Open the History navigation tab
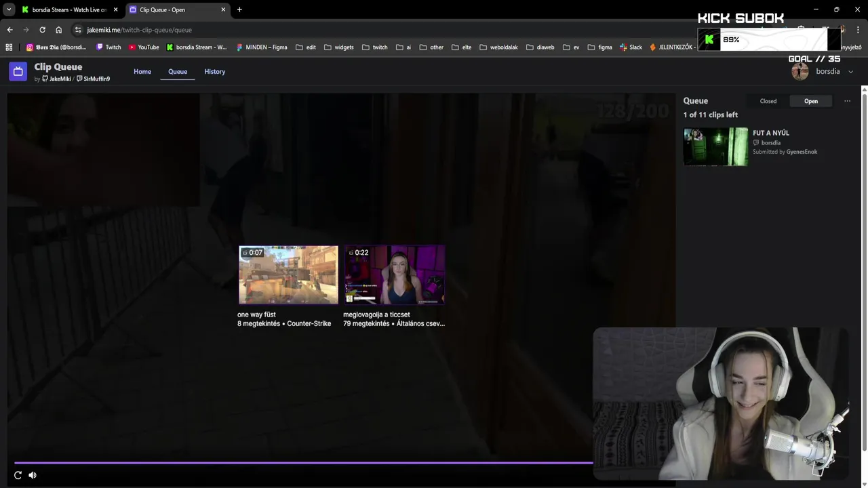 pos(215,72)
